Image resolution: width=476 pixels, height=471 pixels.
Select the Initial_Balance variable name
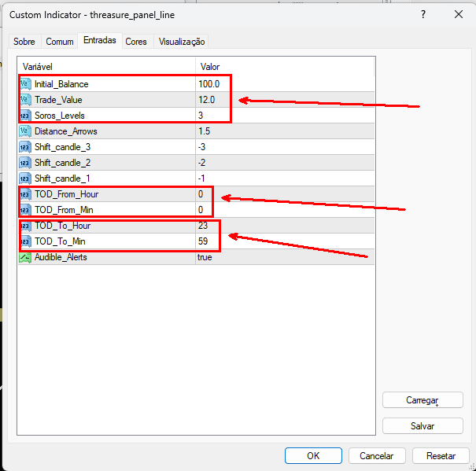tap(61, 84)
